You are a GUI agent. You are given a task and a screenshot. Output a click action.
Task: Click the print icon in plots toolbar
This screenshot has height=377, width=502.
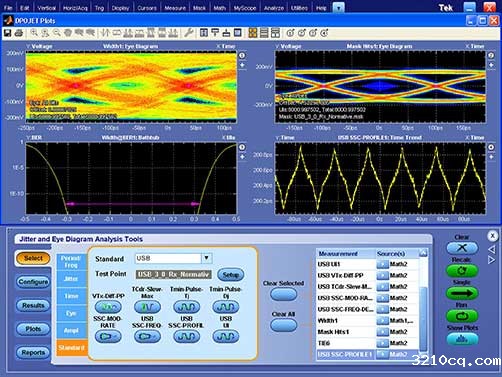pyautogui.click(x=19, y=33)
